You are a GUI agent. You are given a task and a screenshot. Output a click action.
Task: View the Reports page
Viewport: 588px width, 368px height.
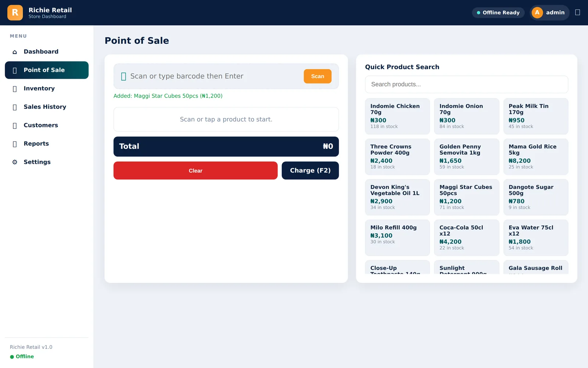coord(47,144)
